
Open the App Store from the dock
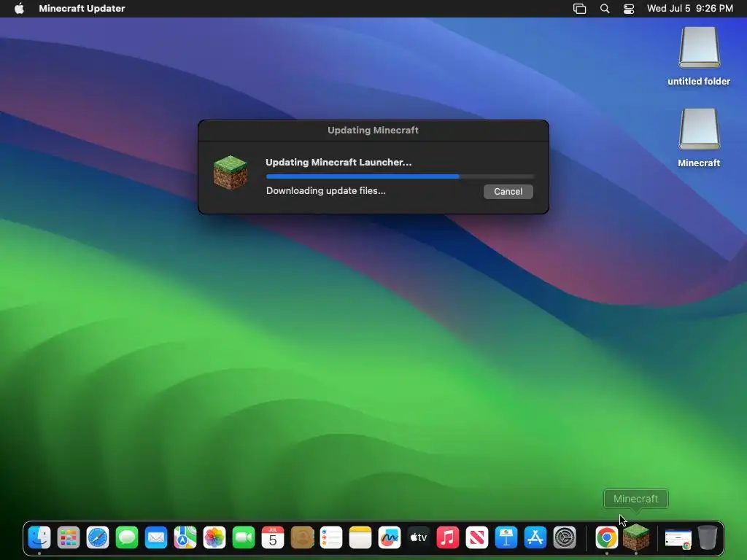[535, 538]
